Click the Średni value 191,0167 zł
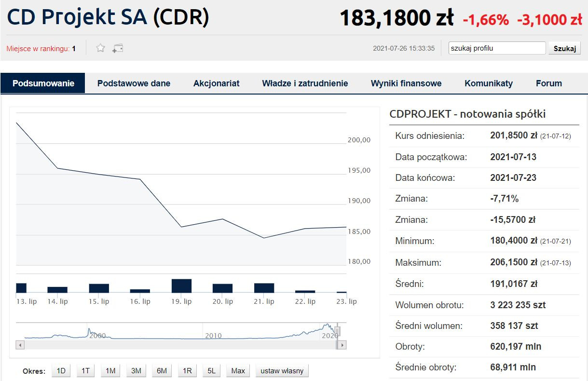The width and height of the screenshot is (588, 381). click(x=514, y=284)
